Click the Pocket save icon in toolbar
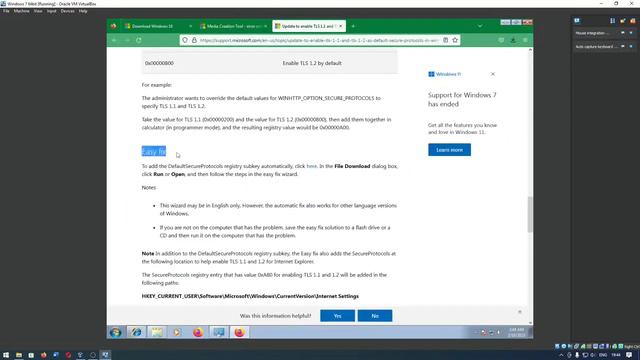640x360 pixels. (501, 40)
